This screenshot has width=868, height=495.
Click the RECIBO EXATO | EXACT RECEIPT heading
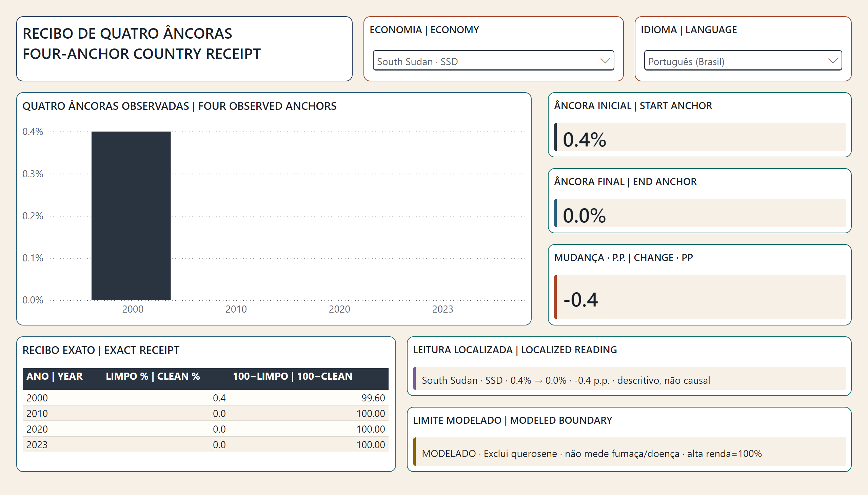(101, 350)
